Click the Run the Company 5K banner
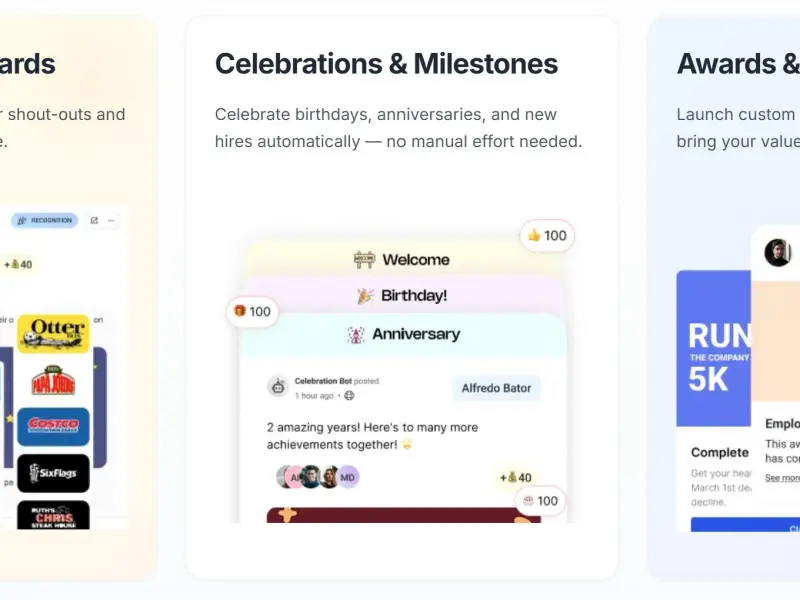Screen dimensions: 800x600 [x=713, y=348]
